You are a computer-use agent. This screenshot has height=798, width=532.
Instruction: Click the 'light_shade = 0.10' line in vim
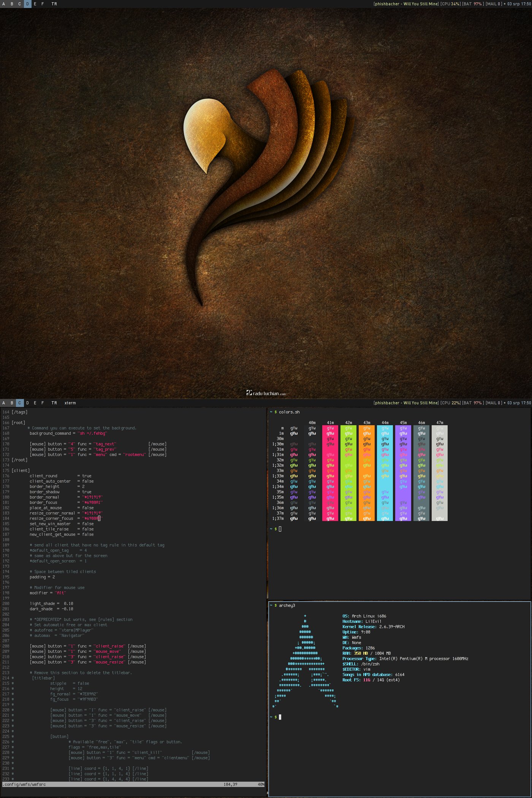click(x=51, y=603)
